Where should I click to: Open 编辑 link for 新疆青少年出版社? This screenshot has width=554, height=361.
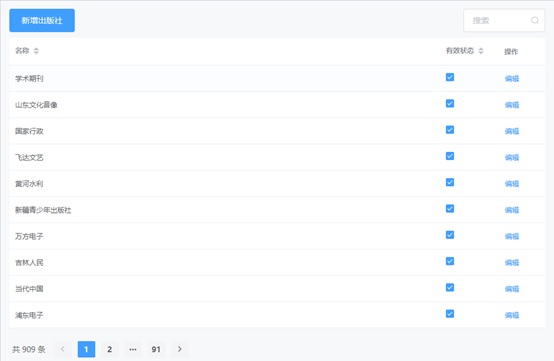(x=512, y=210)
